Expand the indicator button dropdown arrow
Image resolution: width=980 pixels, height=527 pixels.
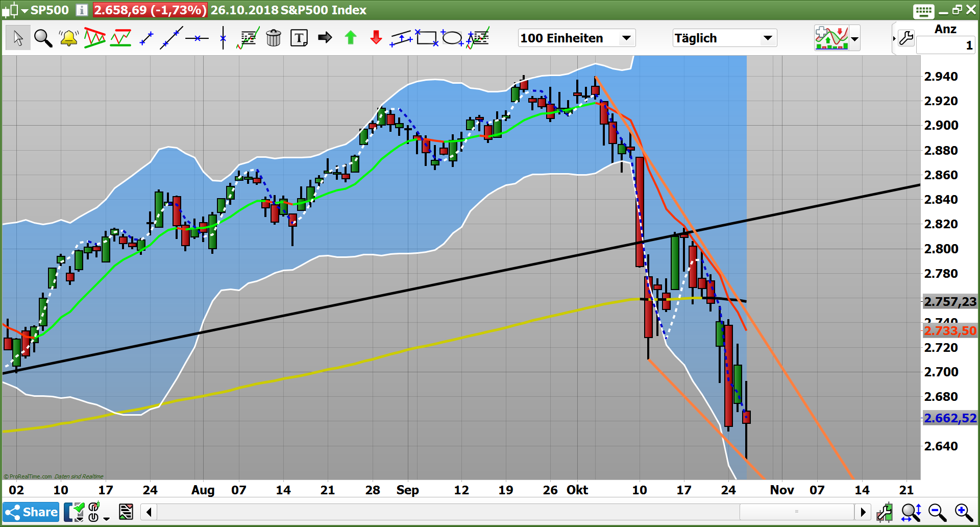pos(854,38)
